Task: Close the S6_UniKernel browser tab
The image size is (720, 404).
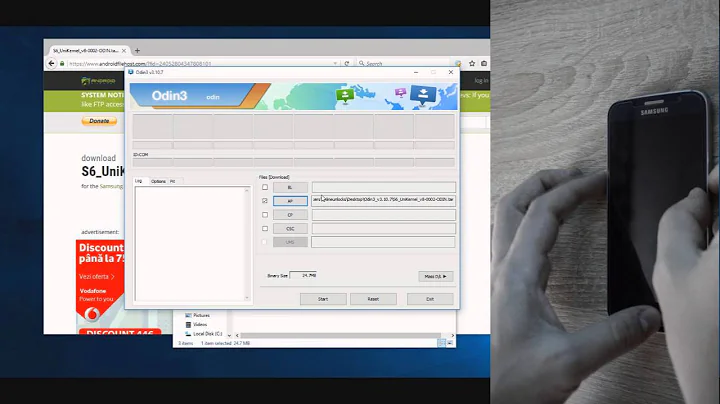Action: point(124,50)
